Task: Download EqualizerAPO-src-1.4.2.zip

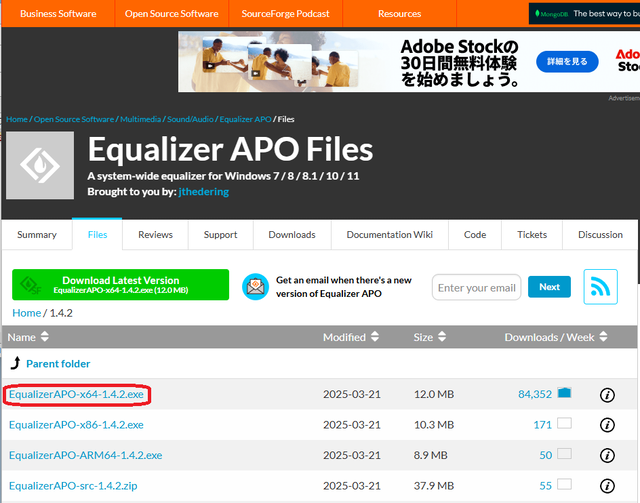Action: 73,486
